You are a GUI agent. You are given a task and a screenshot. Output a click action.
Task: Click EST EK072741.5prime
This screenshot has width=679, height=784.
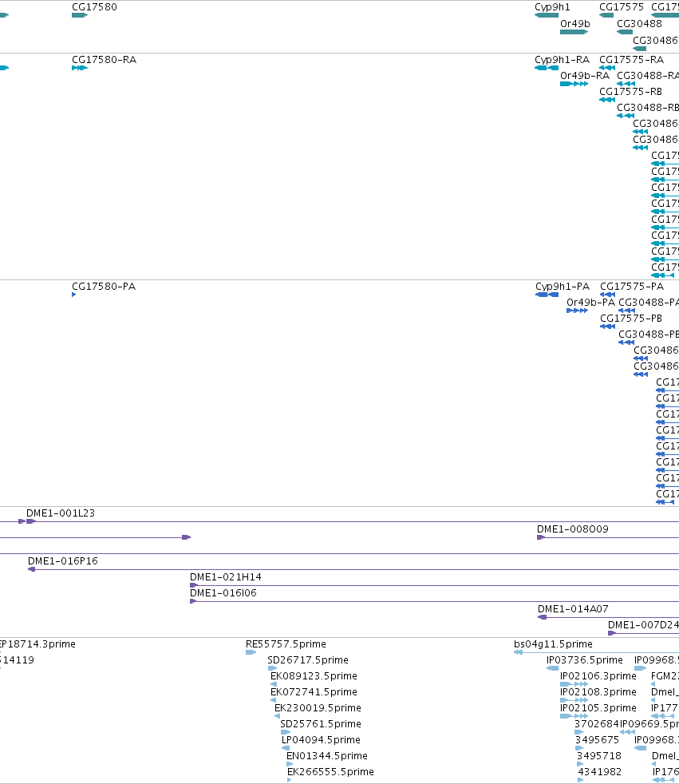tap(314, 692)
